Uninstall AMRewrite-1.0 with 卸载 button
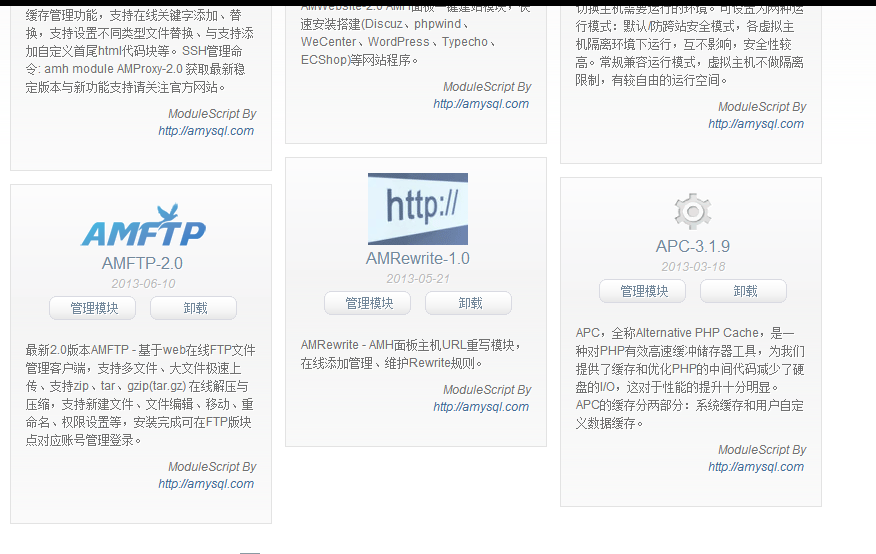876x554 pixels. point(469,303)
